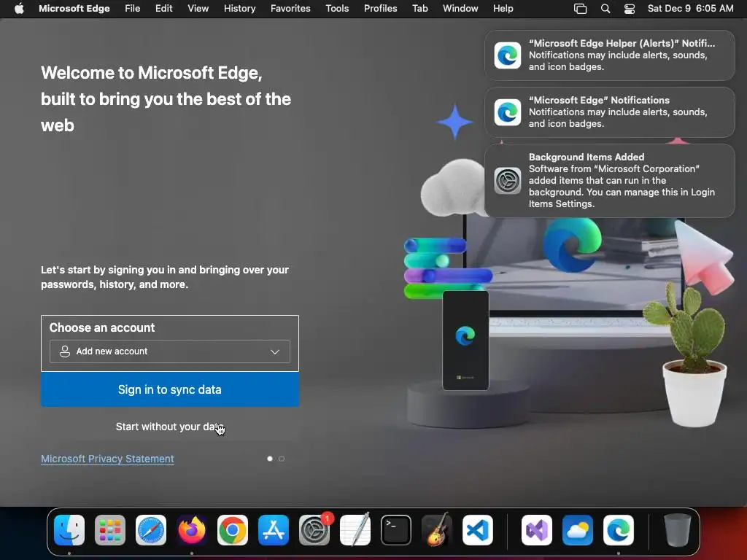Screen dimensions: 747x560
Task: Launch Safari from the dock
Action: tap(151, 530)
